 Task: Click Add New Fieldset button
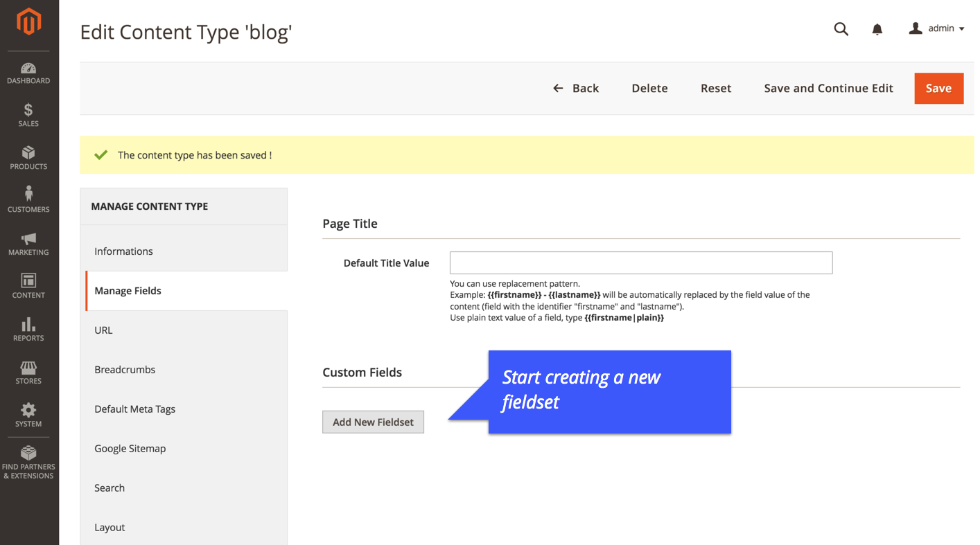point(373,422)
